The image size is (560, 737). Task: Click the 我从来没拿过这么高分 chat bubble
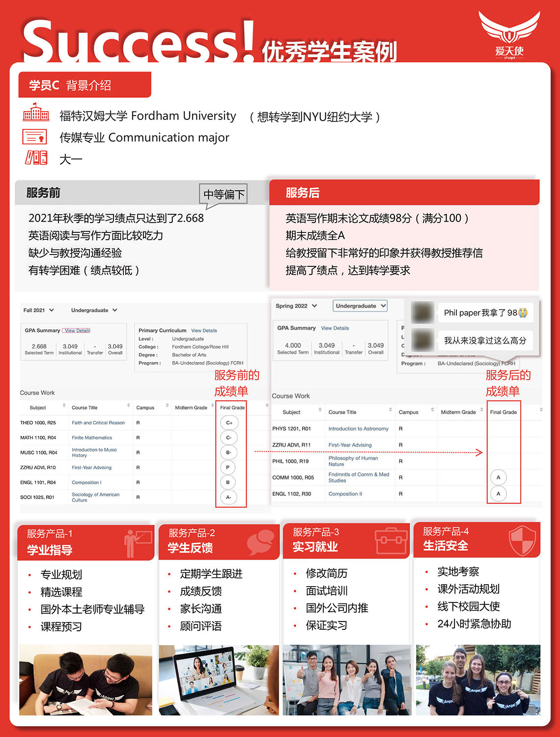(485, 340)
